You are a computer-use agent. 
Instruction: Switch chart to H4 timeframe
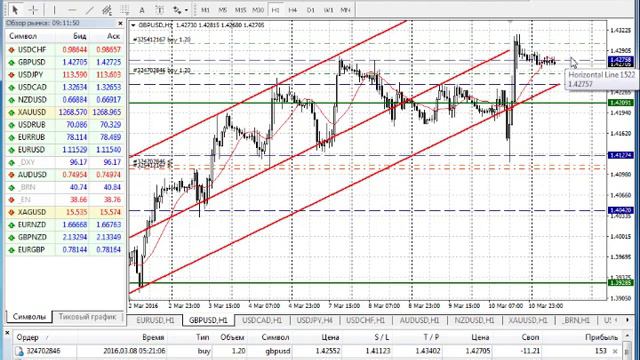(x=293, y=9)
